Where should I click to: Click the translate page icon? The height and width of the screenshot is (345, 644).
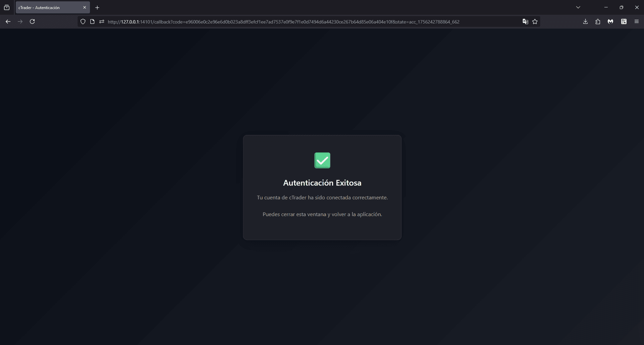pos(525,21)
